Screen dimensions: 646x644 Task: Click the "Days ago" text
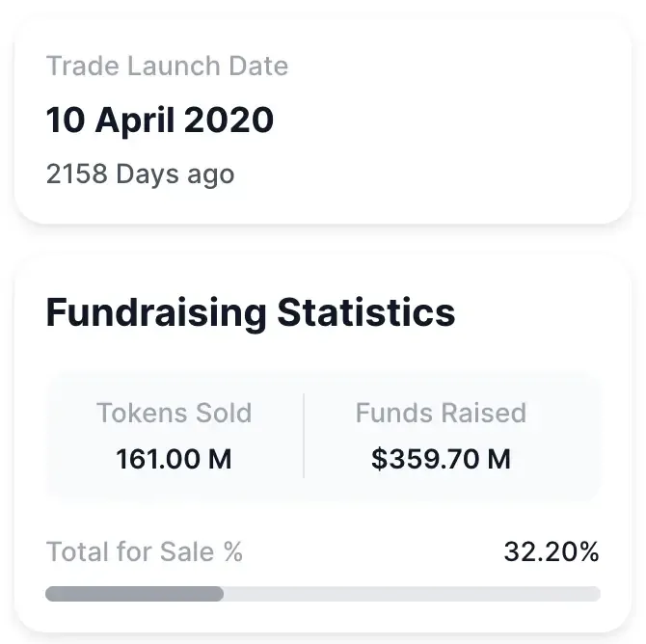175,174
